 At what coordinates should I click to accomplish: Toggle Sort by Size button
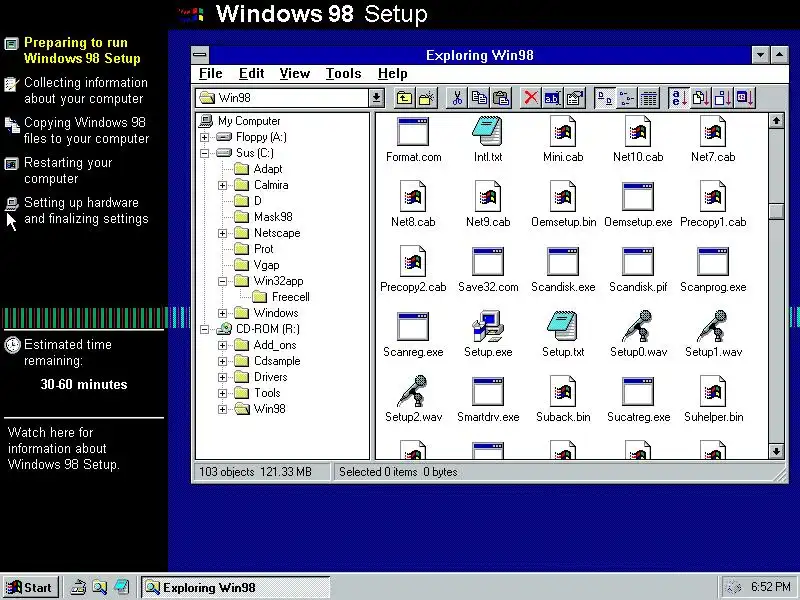[723, 97]
